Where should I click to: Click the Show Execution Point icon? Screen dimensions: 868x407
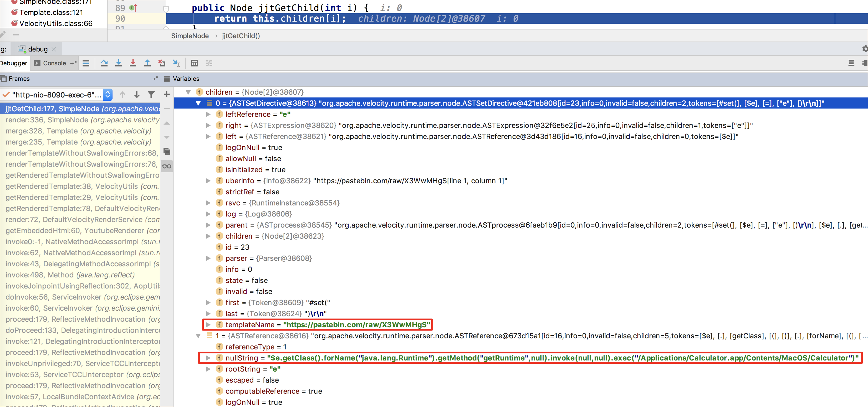click(x=86, y=63)
